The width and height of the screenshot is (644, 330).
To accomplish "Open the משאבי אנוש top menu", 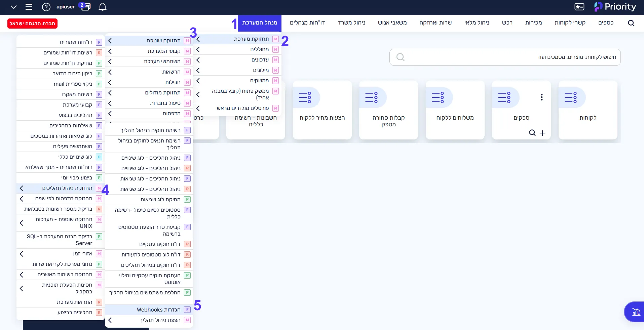I will 392,23.
